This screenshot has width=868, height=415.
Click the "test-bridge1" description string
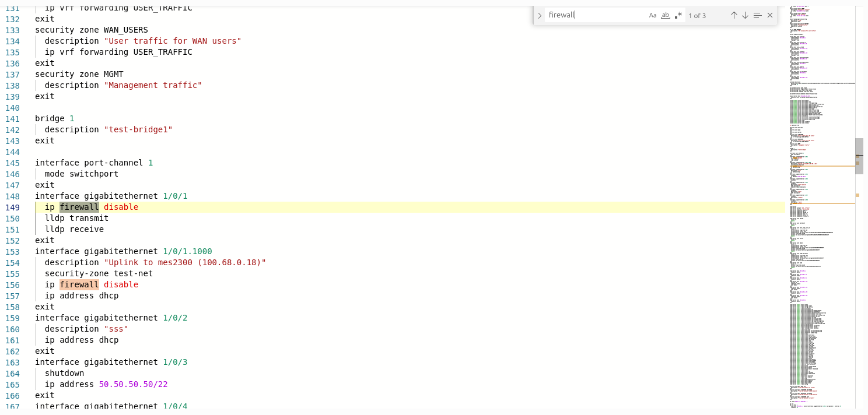tap(138, 129)
